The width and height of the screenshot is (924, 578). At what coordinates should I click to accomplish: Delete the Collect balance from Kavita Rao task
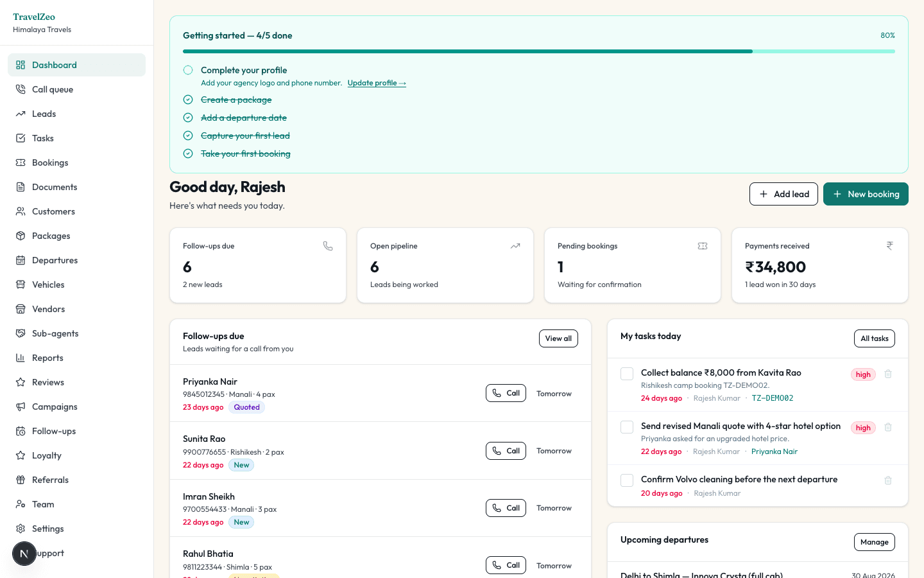(888, 374)
